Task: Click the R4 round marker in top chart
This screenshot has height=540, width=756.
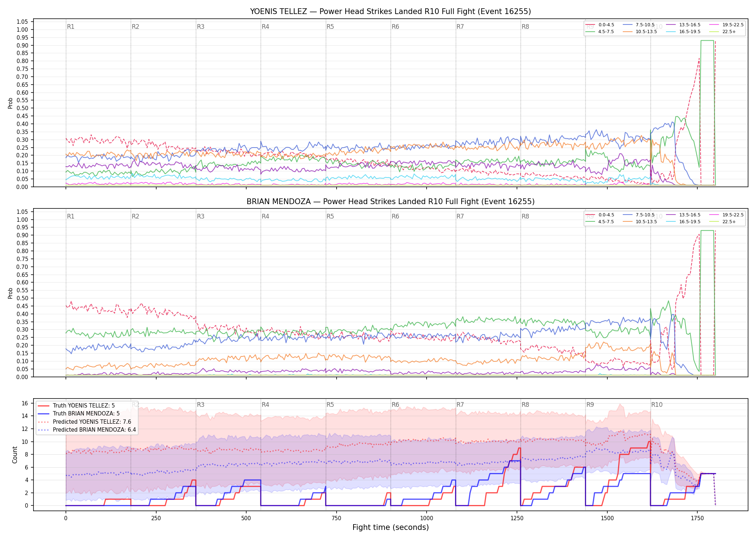Action: click(265, 27)
